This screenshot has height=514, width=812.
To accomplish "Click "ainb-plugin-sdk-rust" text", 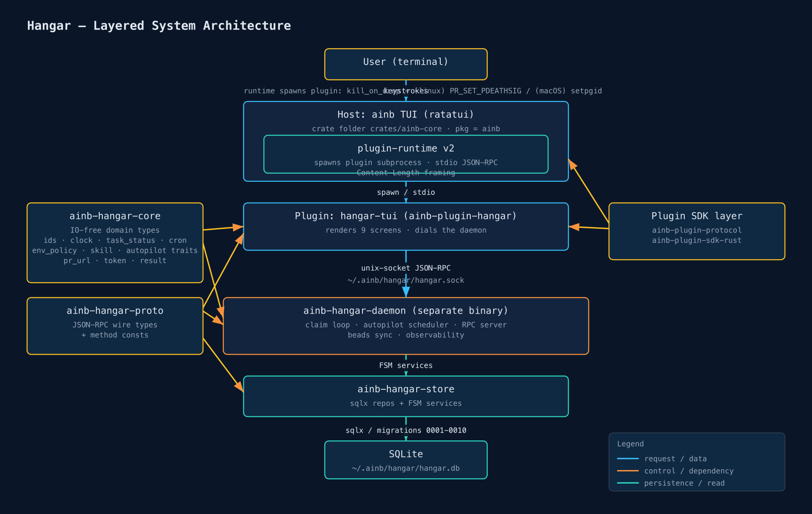I will 697,241.
